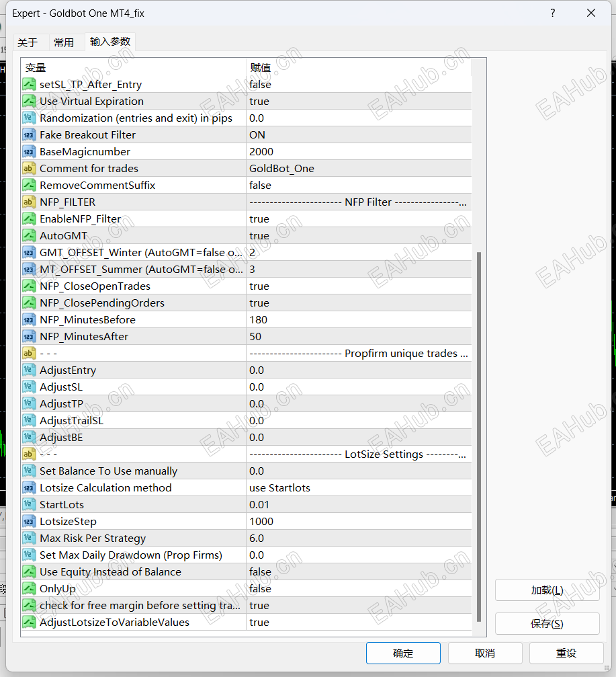Click the RemoveCommentSuffix row icon
This screenshot has height=677, width=616.
pyautogui.click(x=29, y=186)
